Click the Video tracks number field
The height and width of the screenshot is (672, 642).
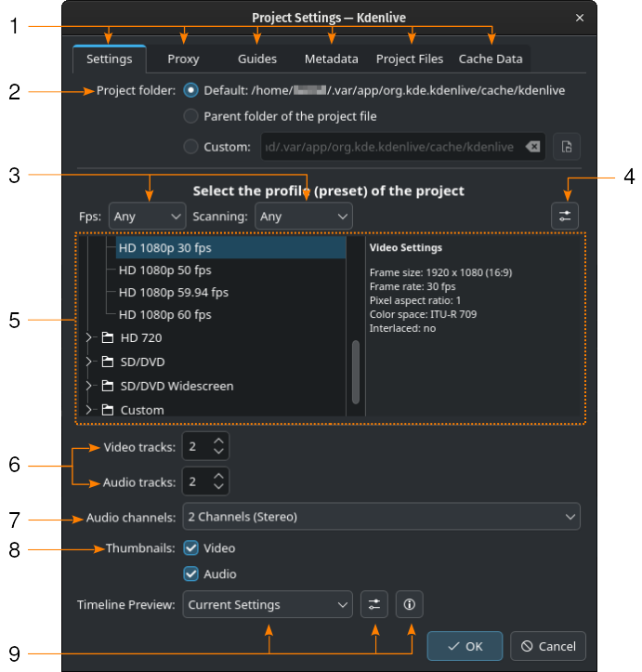click(205, 446)
